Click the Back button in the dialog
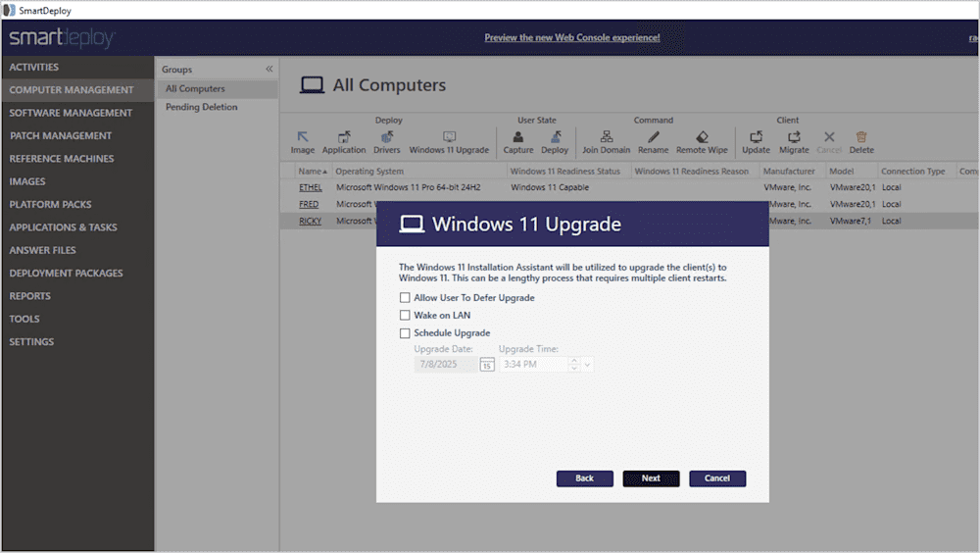Screen dimensions: 980x553 [584, 478]
